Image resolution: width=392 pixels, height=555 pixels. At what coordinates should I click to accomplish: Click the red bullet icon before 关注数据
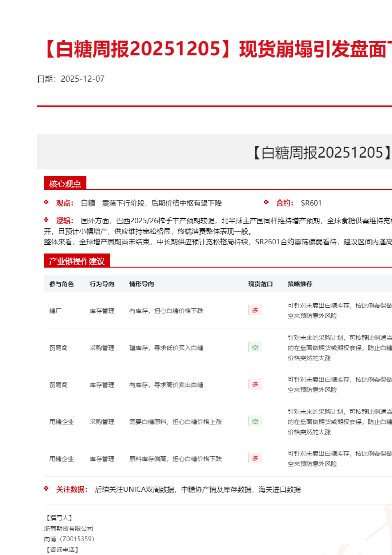point(46,489)
